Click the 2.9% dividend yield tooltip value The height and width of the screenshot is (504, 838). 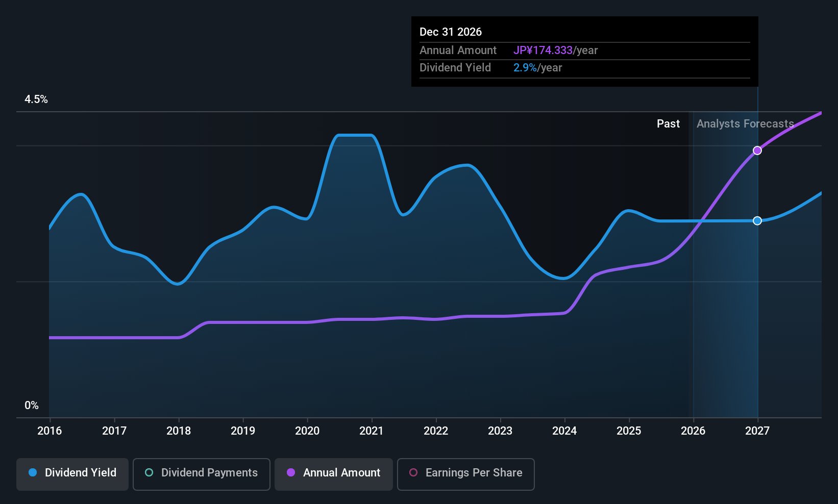point(525,68)
